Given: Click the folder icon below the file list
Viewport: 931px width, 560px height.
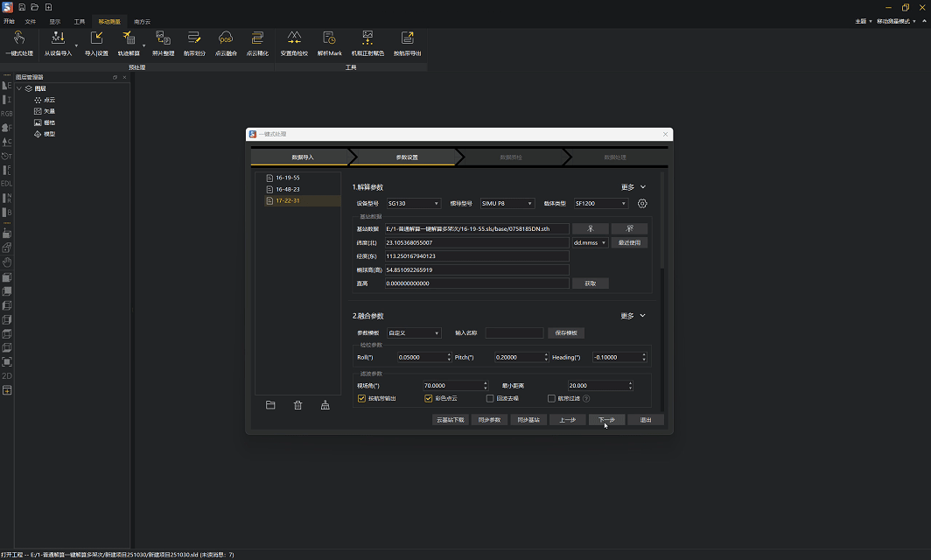Looking at the screenshot, I should 270,405.
